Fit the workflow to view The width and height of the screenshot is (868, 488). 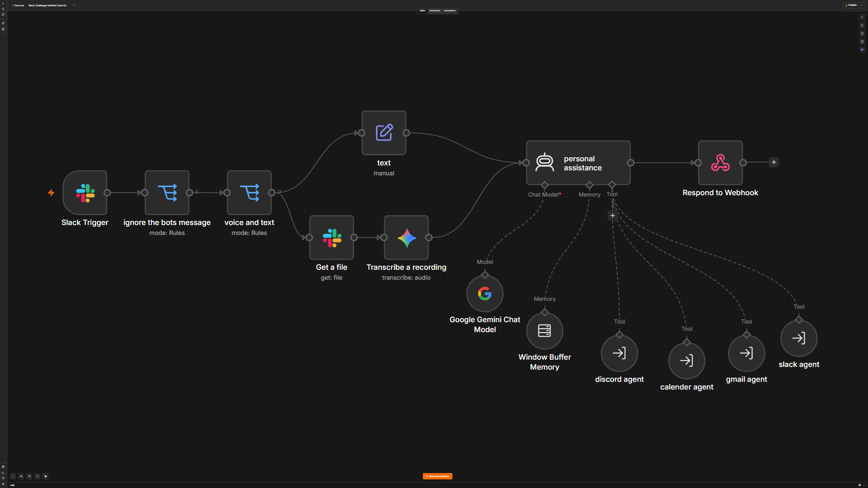coord(13,476)
